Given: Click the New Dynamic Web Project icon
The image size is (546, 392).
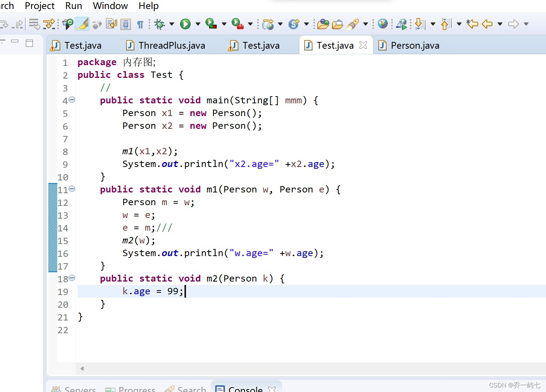Looking at the screenshot, I should [x=268, y=24].
